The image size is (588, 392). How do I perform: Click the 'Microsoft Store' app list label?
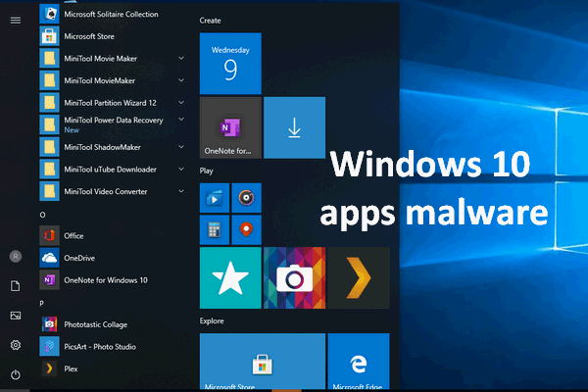(89, 36)
